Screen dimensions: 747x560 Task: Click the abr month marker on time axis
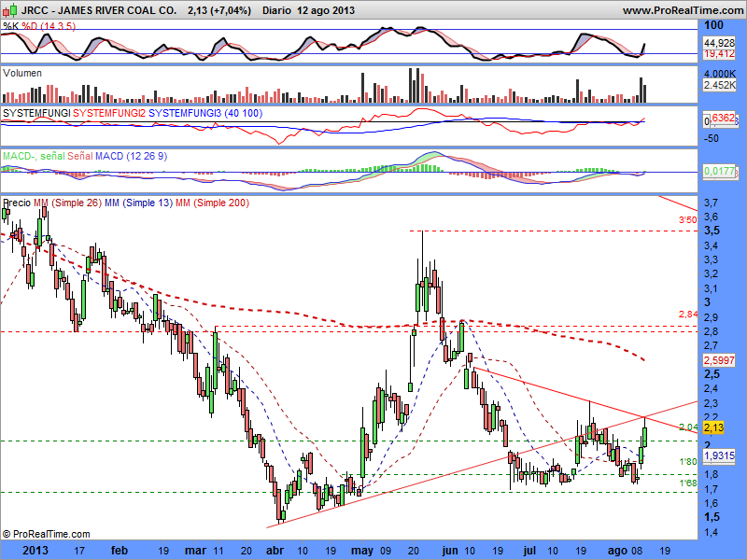pos(275,551)
